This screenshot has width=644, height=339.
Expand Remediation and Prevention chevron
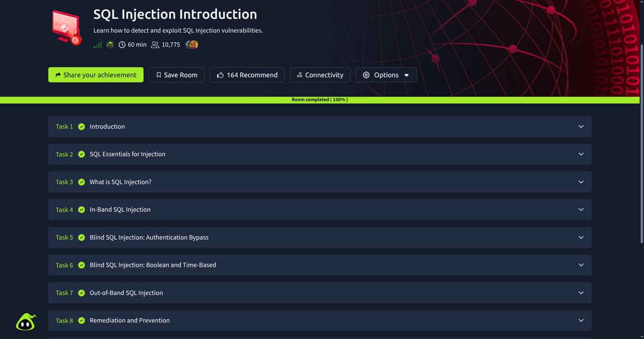coord(581,321)
